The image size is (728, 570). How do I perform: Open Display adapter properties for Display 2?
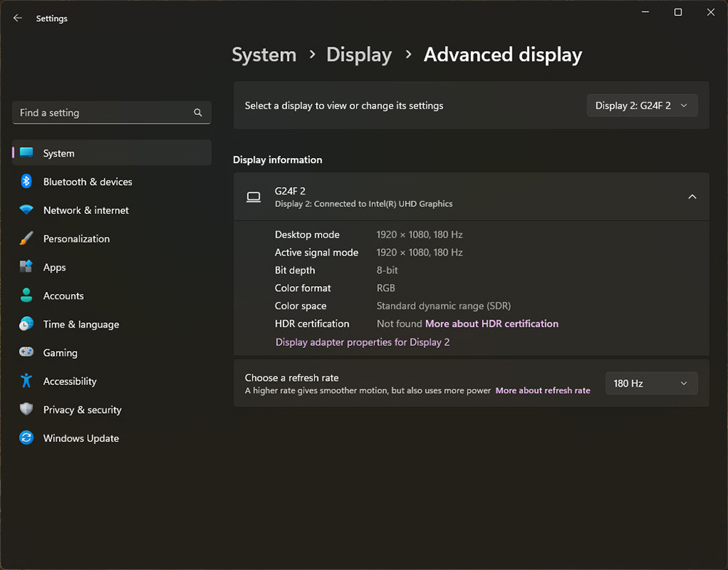coord(363,342)
